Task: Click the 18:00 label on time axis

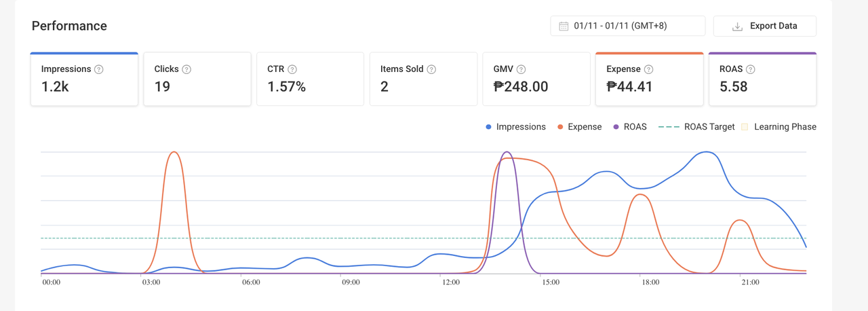Action: click(x=650, y=282)
